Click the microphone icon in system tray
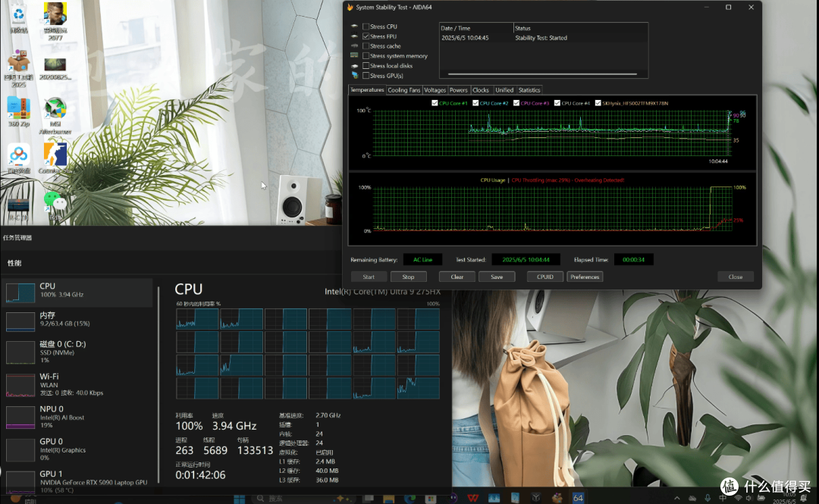Screen dimensions: 819x504 click(708, 498)
